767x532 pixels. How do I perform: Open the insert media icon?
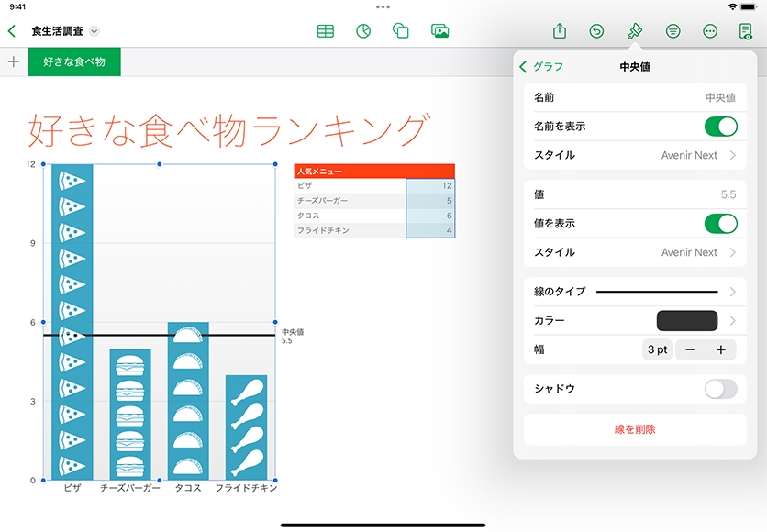[439, 31]
